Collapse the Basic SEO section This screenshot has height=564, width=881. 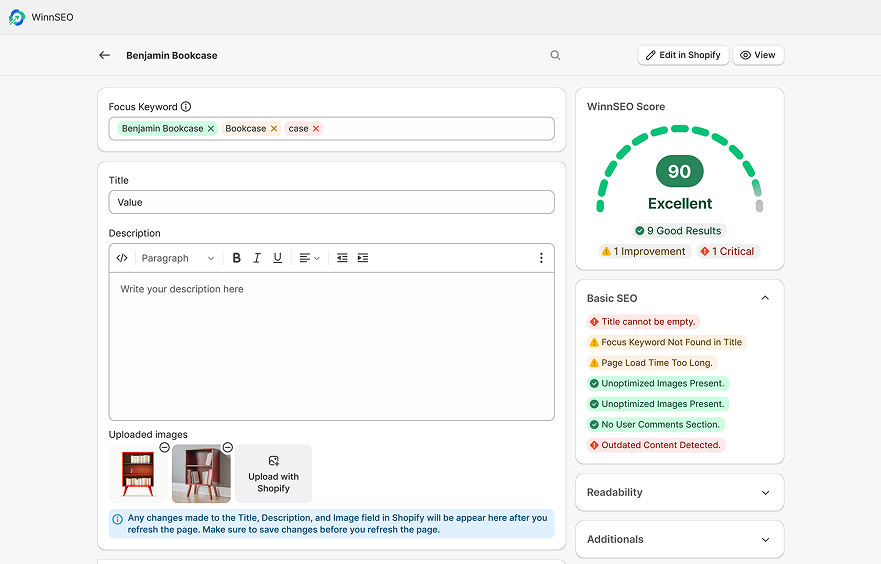[765, 298]
